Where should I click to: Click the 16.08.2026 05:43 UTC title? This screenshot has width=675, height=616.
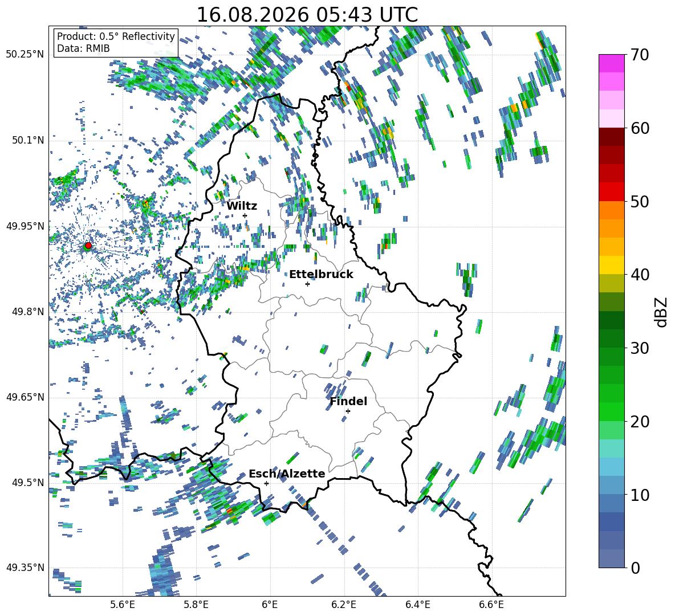(307, 15)
